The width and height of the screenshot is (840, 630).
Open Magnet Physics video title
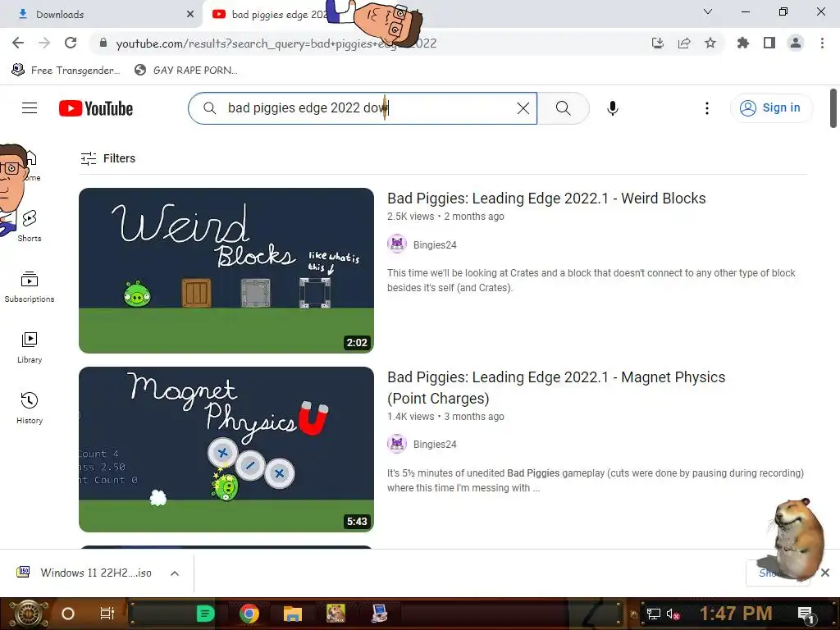556,387
